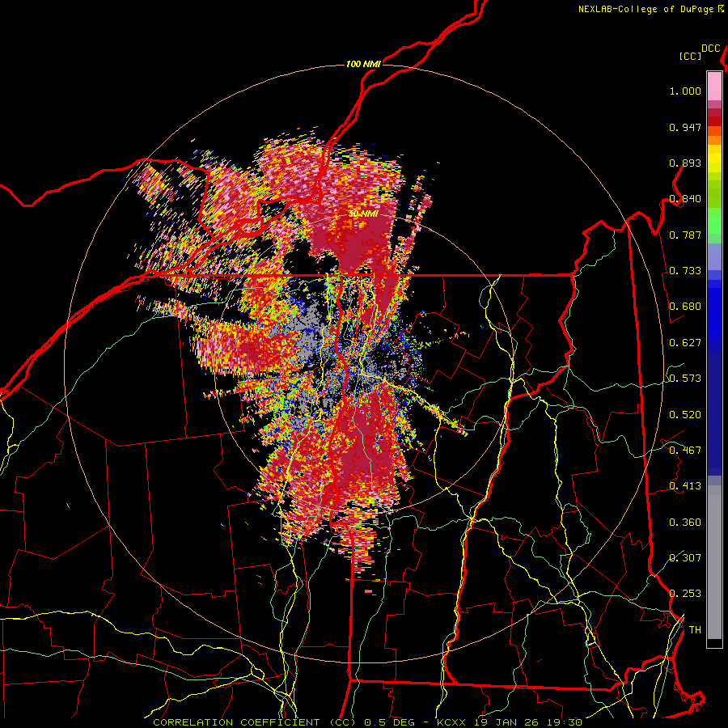
Task: Click the Correlation Coefficient caption at the bottom
Action: [368, 722]
